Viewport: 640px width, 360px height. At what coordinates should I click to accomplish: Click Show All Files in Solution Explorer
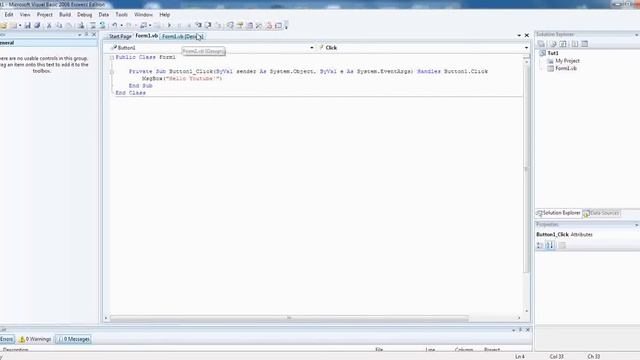click(553, 44)
